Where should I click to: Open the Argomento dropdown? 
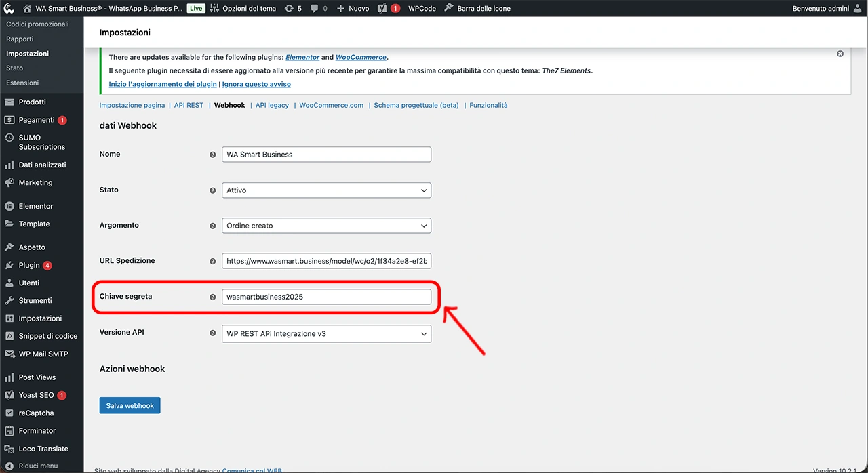[x=326, y=226]
